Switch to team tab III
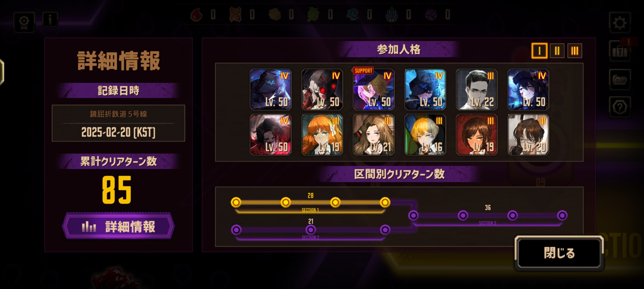Image resolution: width=644 pixels, height=289 pixels. pyautogui.click(x=574, y=51)
